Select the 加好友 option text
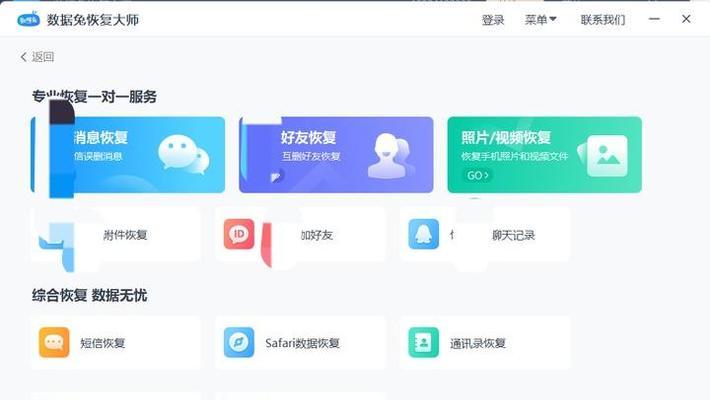The image size is (710, 400). pos(317,235)
